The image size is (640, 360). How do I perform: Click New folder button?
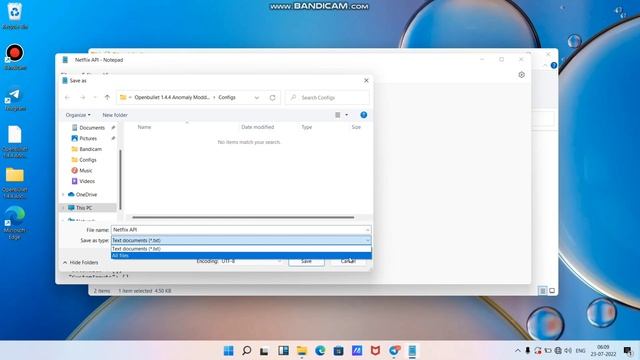115,115
